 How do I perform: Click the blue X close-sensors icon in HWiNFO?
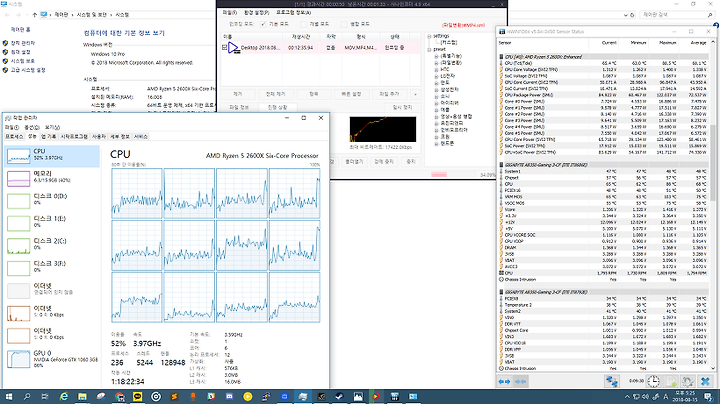coord(705,381)
